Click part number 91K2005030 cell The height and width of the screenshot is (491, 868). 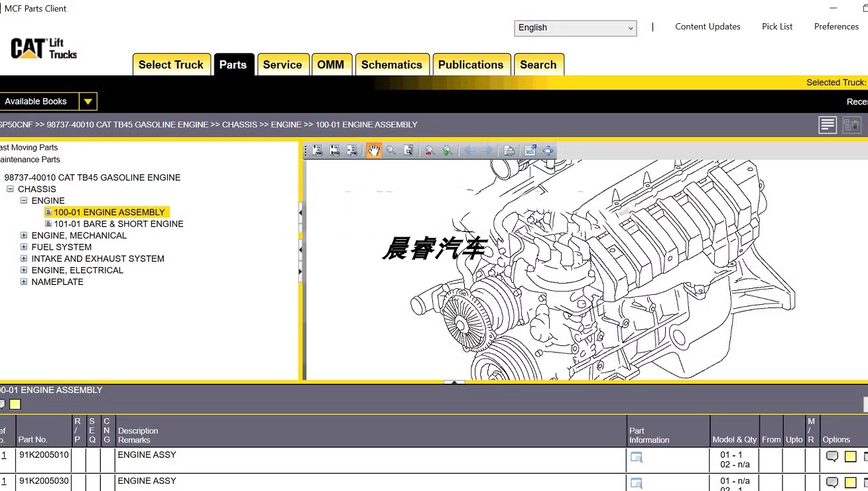point(43,481)
